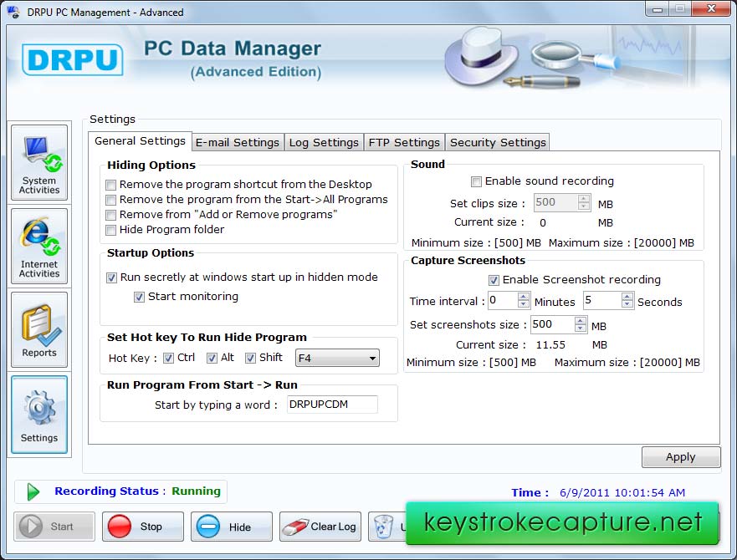
Task: Click the Apply button
Action: click(680, 457)
